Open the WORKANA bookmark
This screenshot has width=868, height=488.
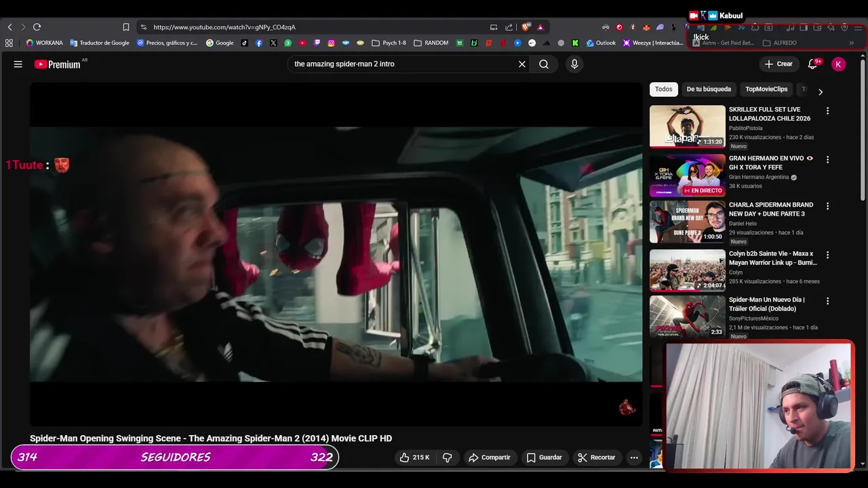[x=45, y=43]
